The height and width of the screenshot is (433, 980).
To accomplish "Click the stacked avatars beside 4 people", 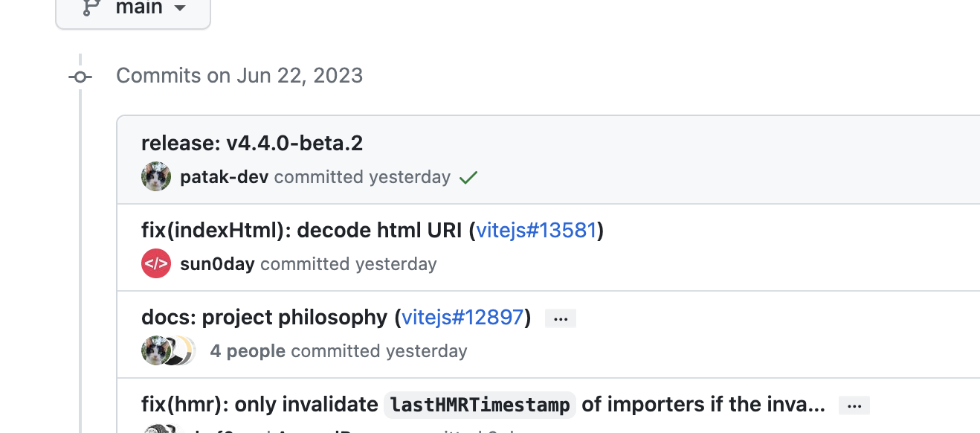I will tap(169, 350).
